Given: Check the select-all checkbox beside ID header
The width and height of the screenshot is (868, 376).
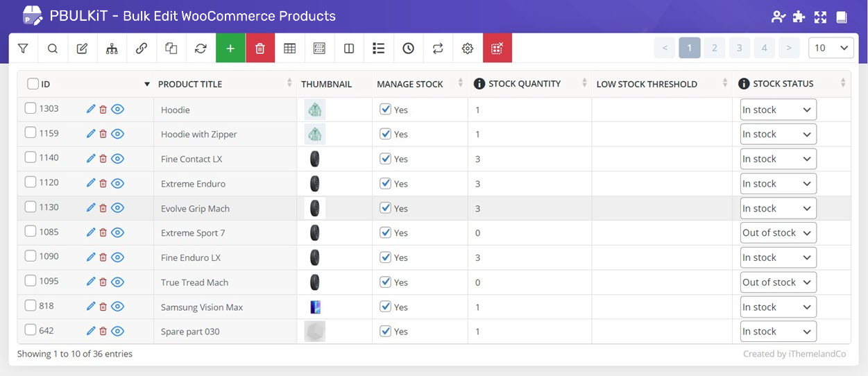Looking at the screenshot, I should click(x=33, y=84).
